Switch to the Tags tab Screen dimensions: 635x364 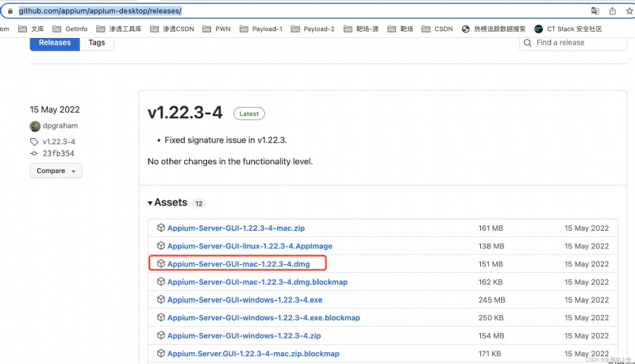(x=97, y=43)
